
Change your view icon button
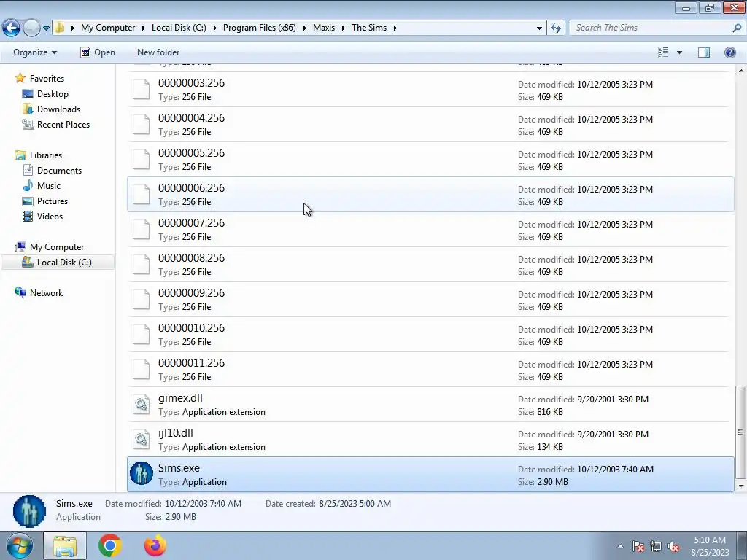tap(663, 52)
